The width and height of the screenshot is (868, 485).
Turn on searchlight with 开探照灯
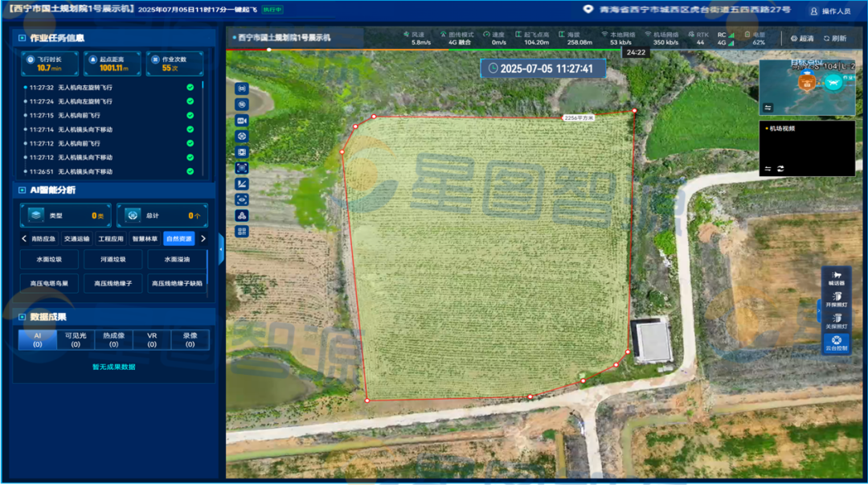click(x=837, y=299)
